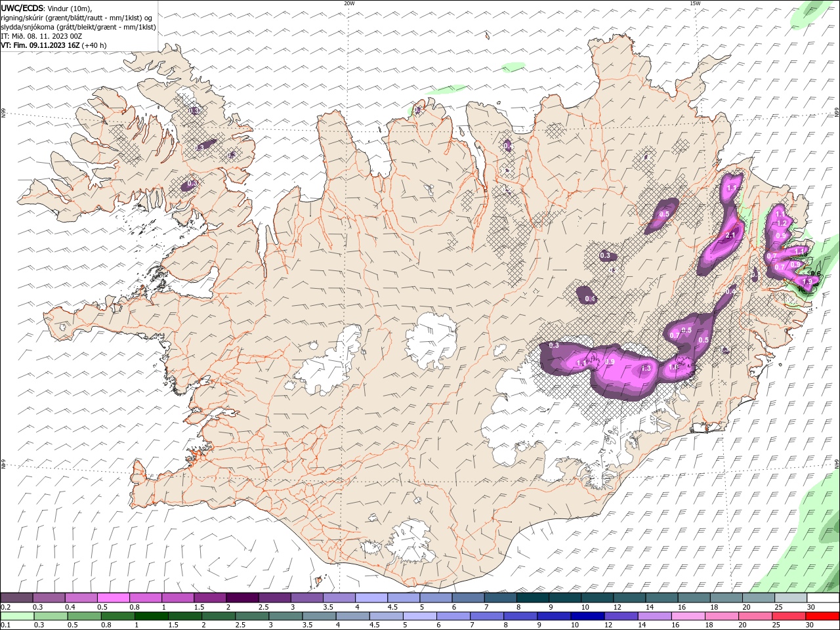Click the 0.1 label of the lower scale
Viewport: 840px width, 630px height.
point(5,625)
